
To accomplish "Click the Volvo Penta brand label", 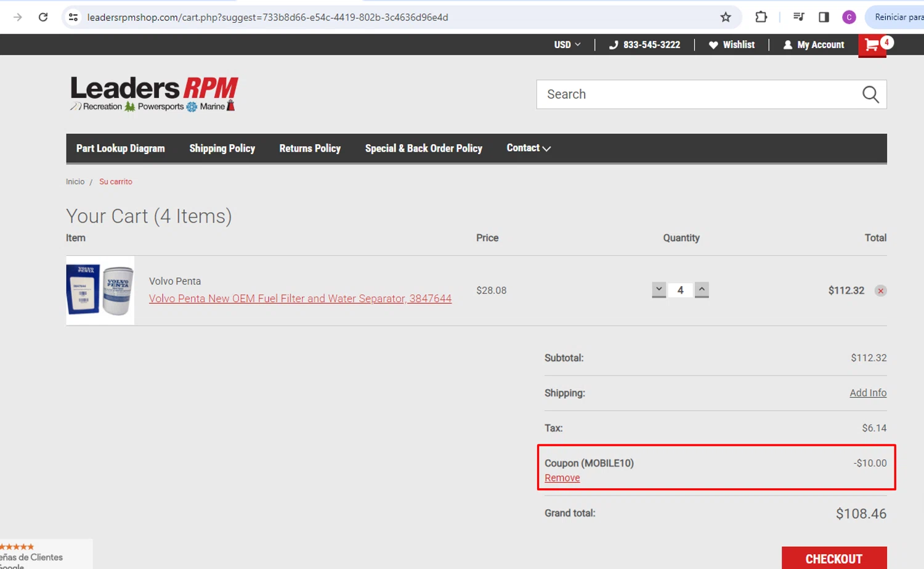I will (175, 281).
